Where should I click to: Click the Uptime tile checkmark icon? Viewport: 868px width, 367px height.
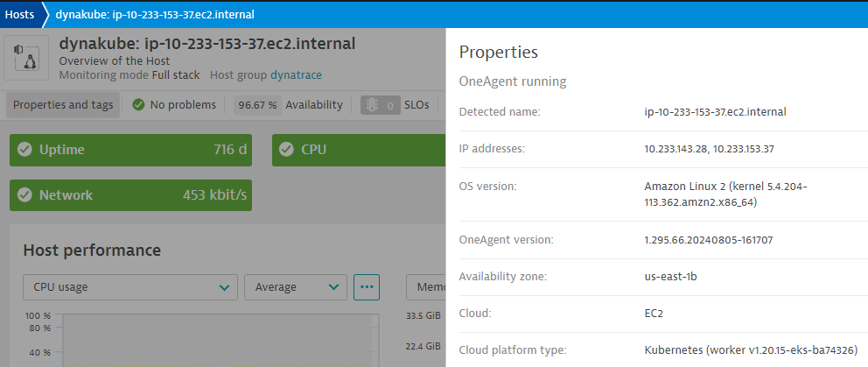[24, 150]
